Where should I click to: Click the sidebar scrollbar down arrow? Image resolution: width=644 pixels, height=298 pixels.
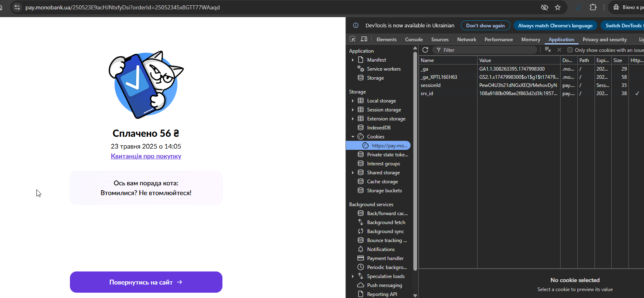(x=415, y=295)
